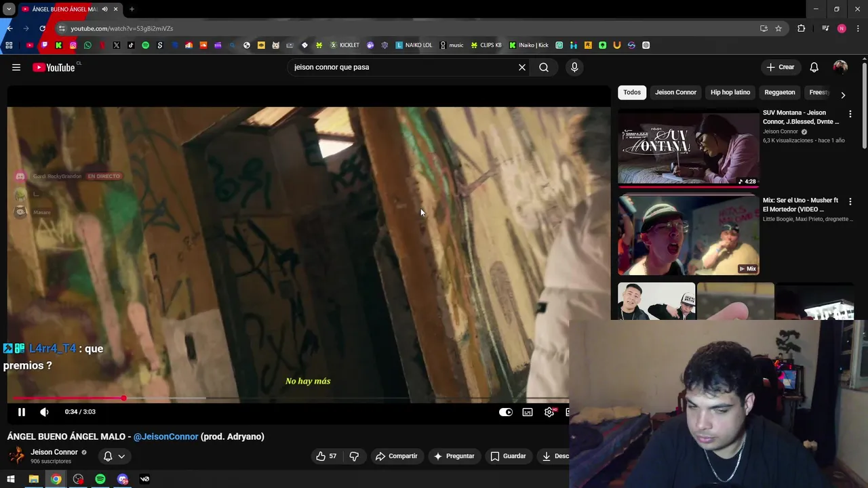
Task: Open options for SUV Montana video
Action: pyautogui.click(x=850, y=114)
